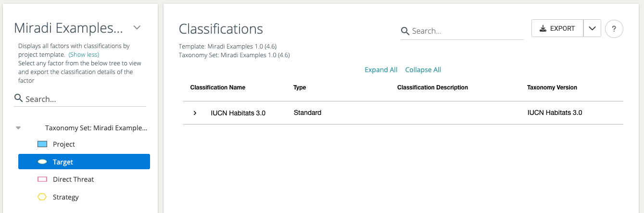Image resolution: width=644 pixels, height=213 pixels.
Task: Select Strategy in the factor tree
Action: tap(65, 197)
